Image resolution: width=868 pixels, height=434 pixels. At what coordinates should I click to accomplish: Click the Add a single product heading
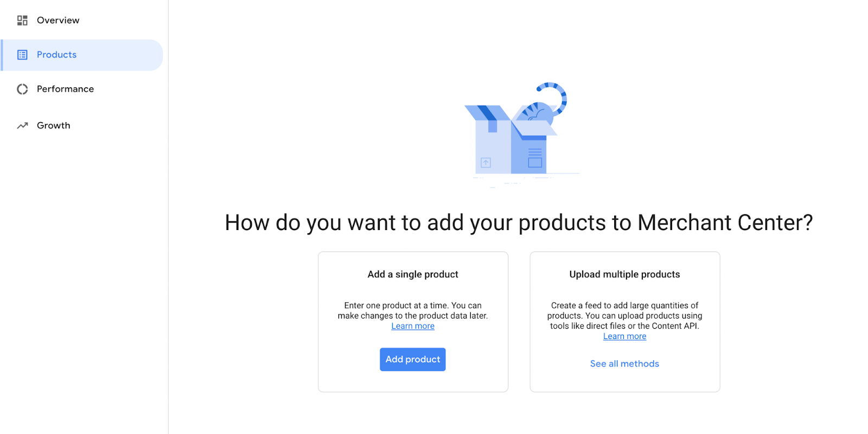click(x=413, y=275)
